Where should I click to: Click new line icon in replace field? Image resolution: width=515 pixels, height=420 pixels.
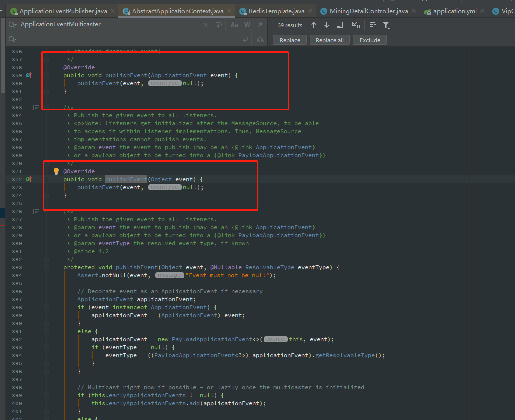pyautogui.click(x=245, y=40)
